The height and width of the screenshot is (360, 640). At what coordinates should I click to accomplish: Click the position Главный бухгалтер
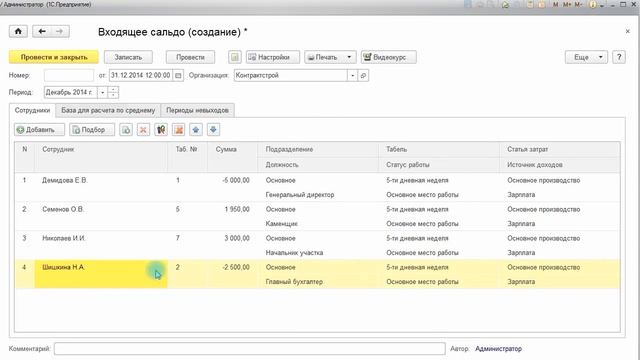tap(294, 282)
